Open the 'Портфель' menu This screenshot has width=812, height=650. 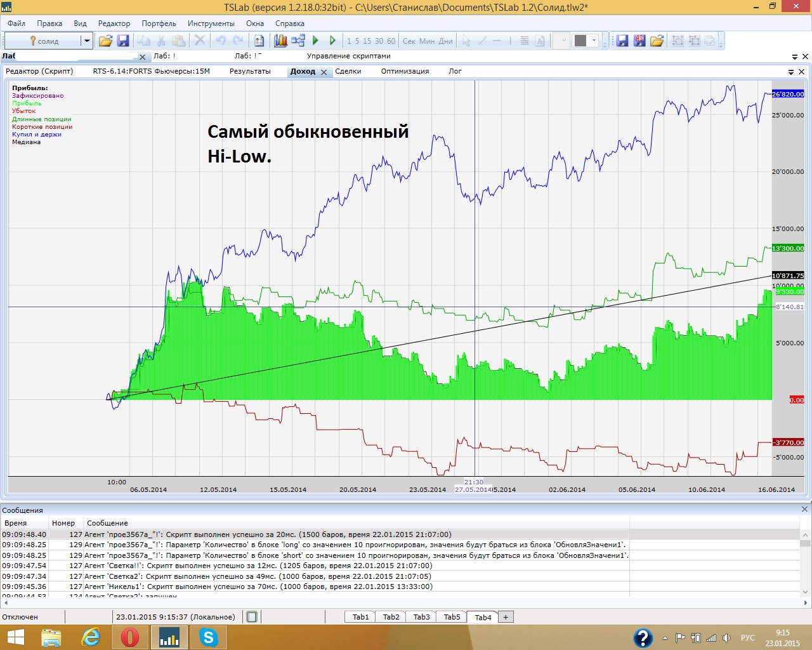pos(159,23)
